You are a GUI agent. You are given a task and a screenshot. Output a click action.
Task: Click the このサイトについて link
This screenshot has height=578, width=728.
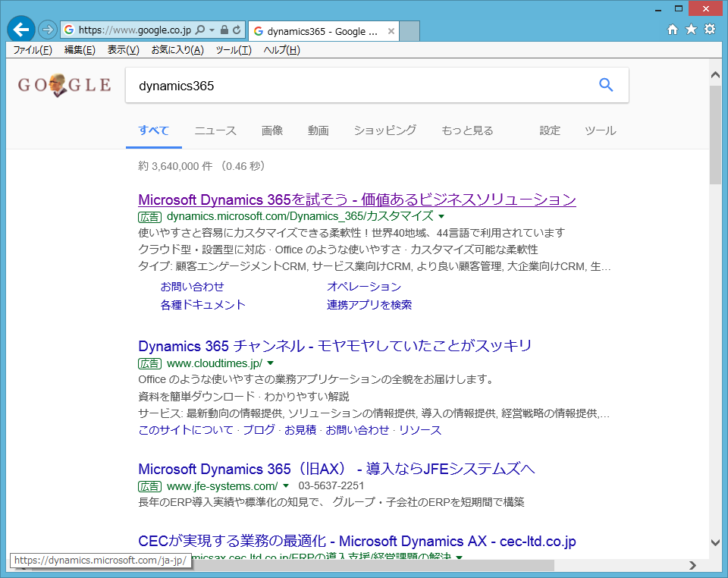click(186, 430)
